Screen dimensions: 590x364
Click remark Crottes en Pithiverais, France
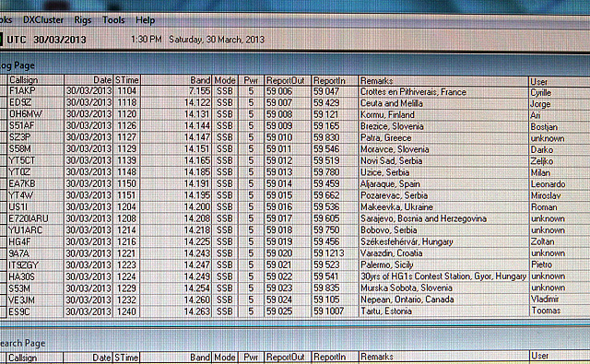click(413, 92)
